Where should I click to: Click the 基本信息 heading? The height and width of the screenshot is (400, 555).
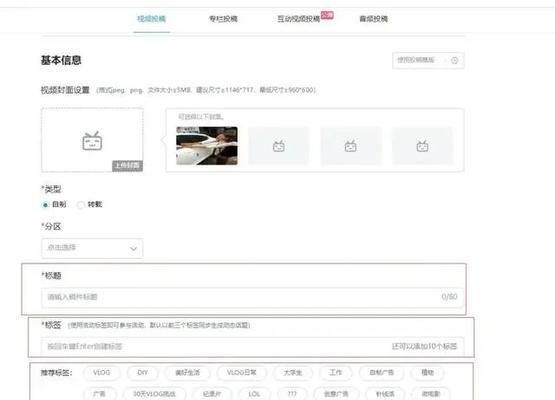[x=61, y=60]
